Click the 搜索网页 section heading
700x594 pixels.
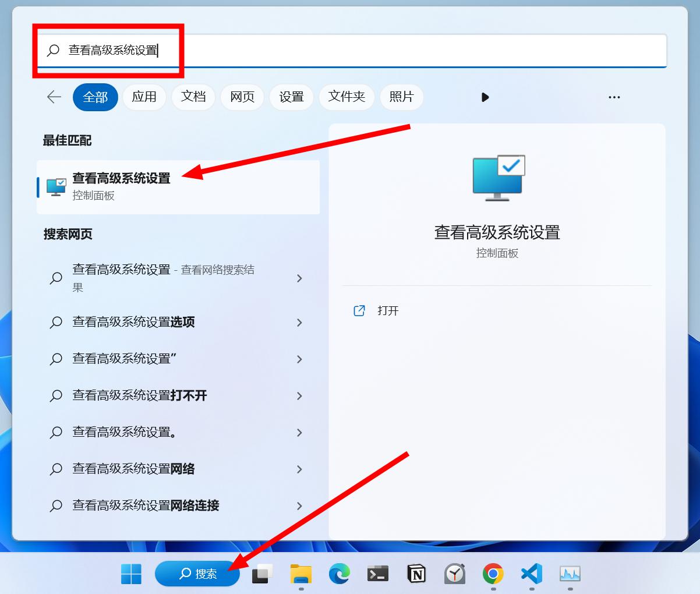click(x=68, y=234)
